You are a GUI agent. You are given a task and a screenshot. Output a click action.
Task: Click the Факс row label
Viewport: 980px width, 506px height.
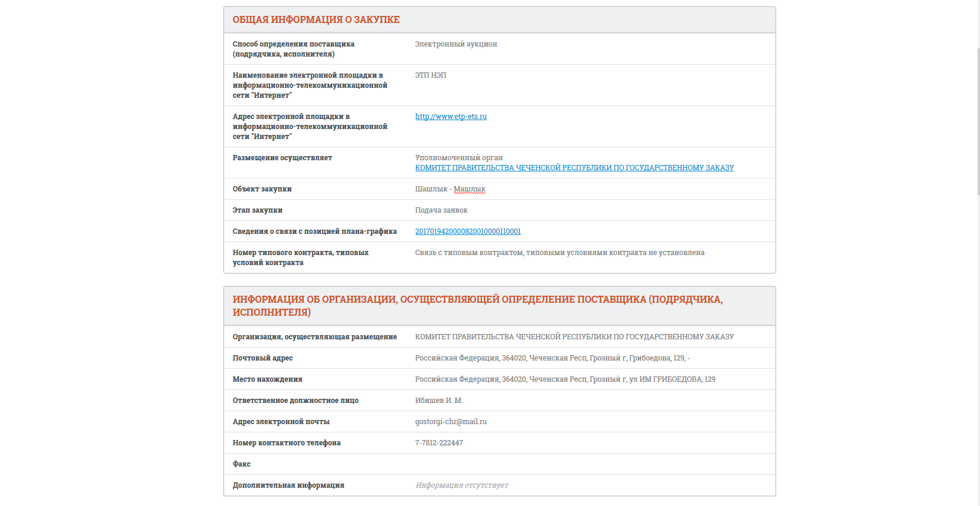pyautogui.click(x=241, y=464)
